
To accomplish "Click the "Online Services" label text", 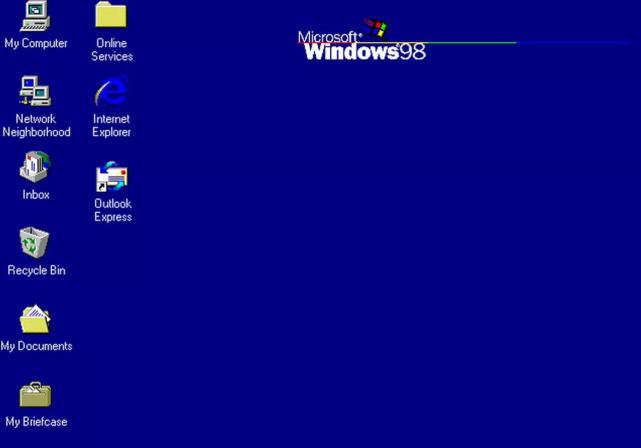I will point(112,49).
